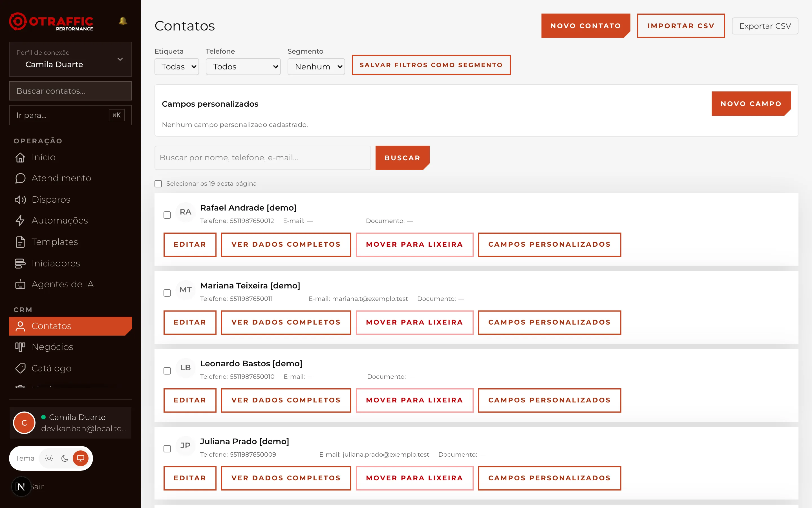The height and width of the screenshot is (508, 812).
Task: Check the Rafael Andrade contact checkbox
Action: (167, 215)
